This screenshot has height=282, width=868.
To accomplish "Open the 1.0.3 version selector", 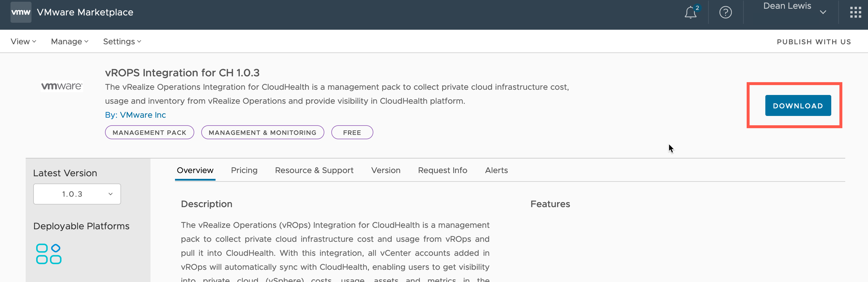I will [77, 194].
